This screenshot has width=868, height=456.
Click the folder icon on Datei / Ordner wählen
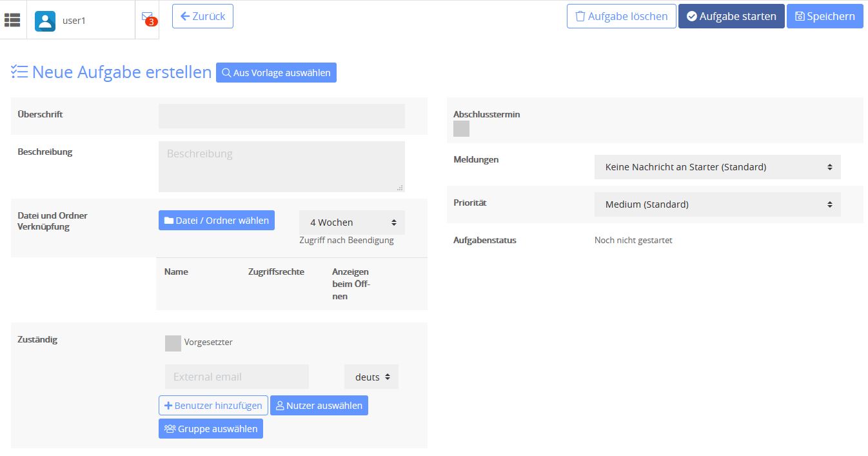[168, 220]
